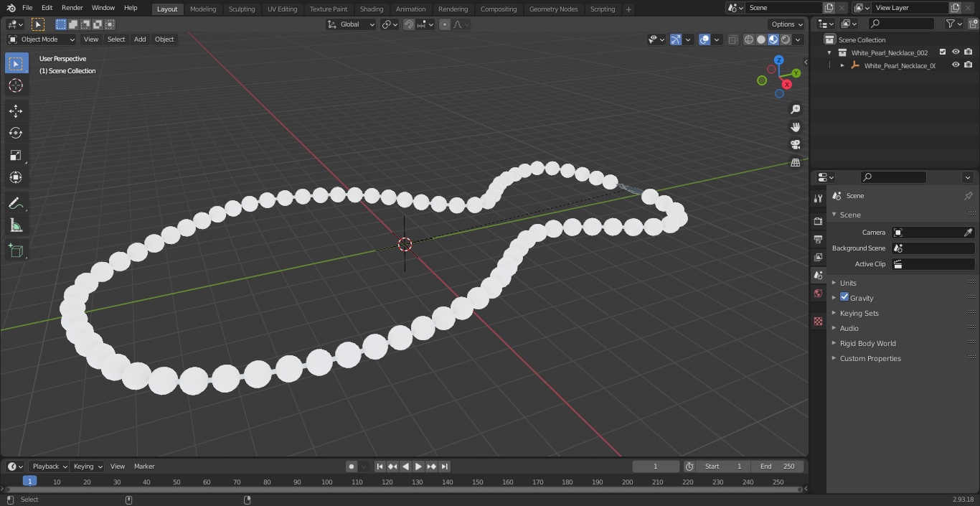This screenshot has height=506, width=980.
Task: Collapse White_Pearl_Necklace_002 collection in outliner
Action: click(x=830, y=52)
